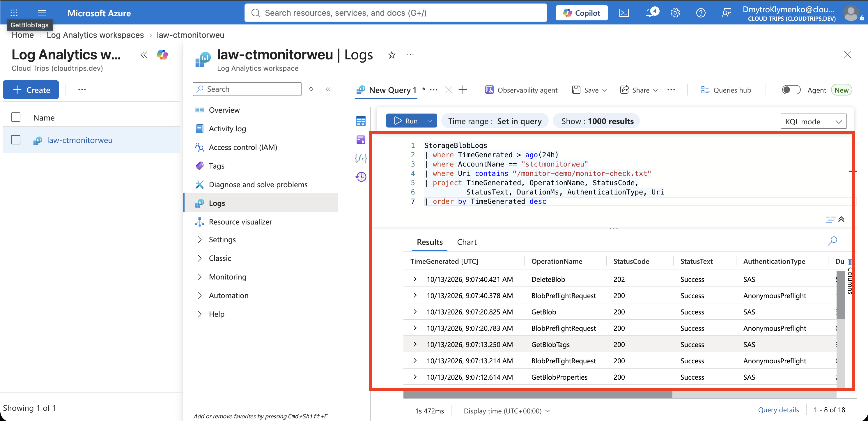Open the KQL mode dropdown
The height and width of the screenshot is (421, 868).
[813, 121]
